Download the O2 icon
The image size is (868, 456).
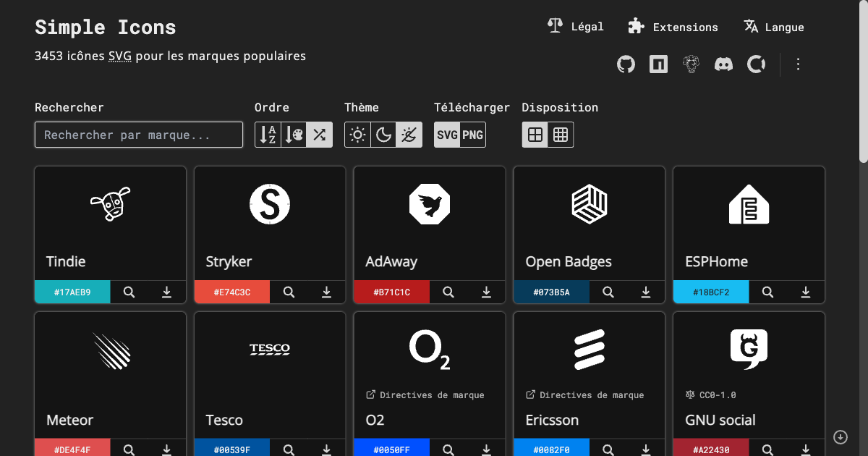pos(486,449)
